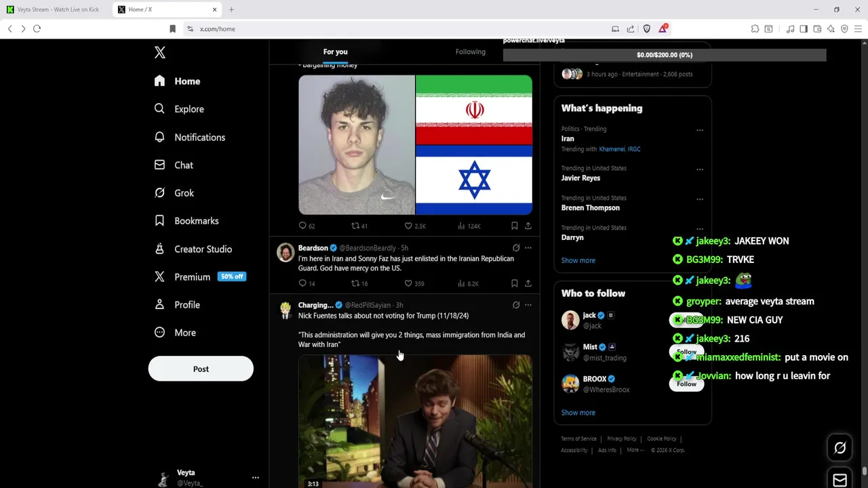Repost Beardson post (16)
This screenshot has width=868, height=488.
point(359,283)
